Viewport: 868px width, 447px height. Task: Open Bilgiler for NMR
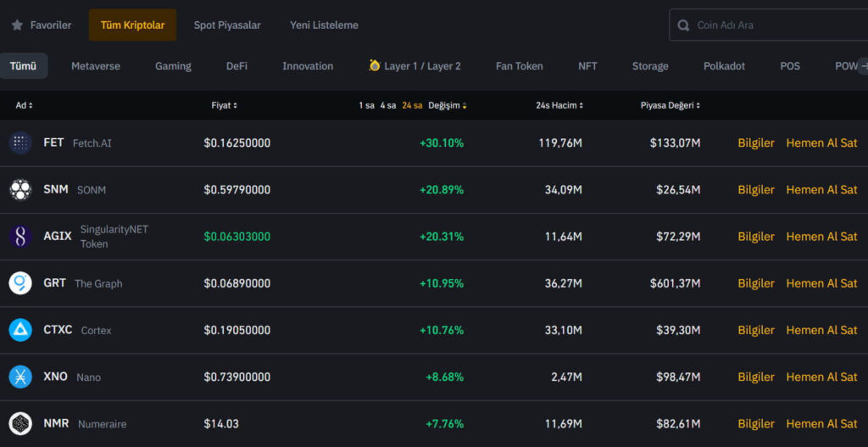click(756, 424)
